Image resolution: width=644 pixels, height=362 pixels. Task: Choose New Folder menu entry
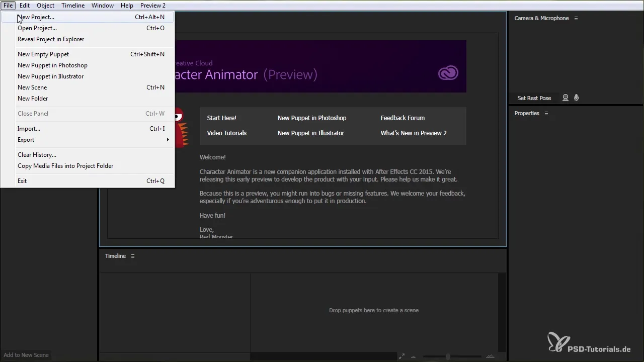tap(88, 99)
